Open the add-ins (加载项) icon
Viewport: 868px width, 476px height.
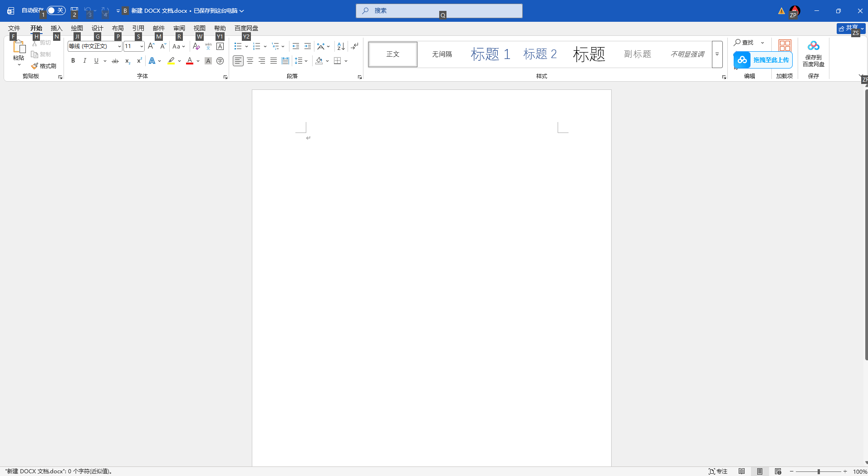click(x=784, y=46)
